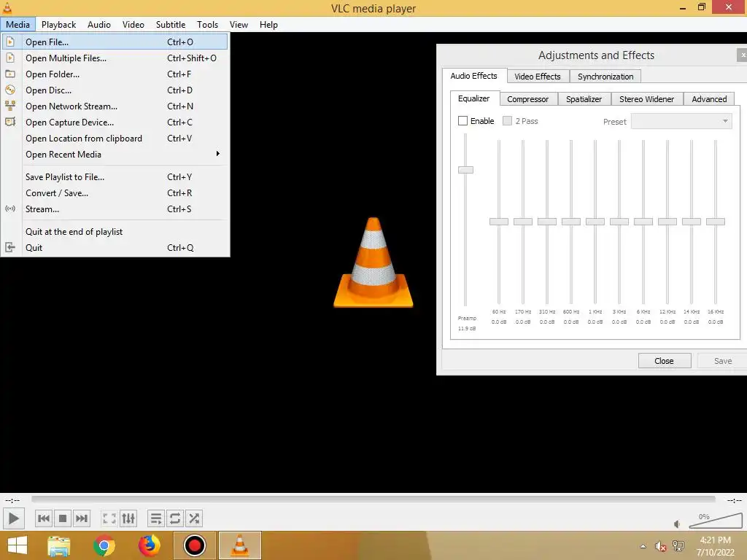Click the Open Multiple Files icon
The image size is (747, 560).
(x=10, y=58)
